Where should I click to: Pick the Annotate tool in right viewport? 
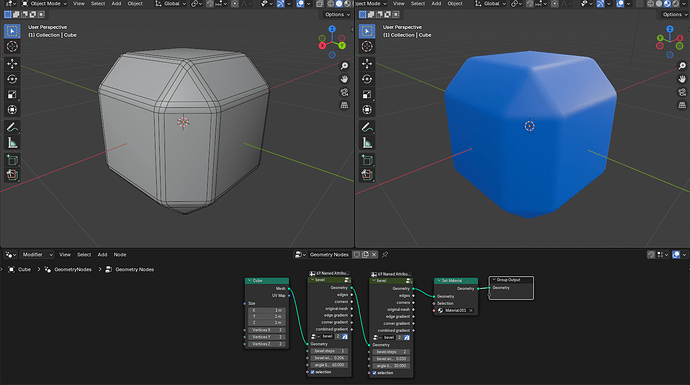(367, 128)
